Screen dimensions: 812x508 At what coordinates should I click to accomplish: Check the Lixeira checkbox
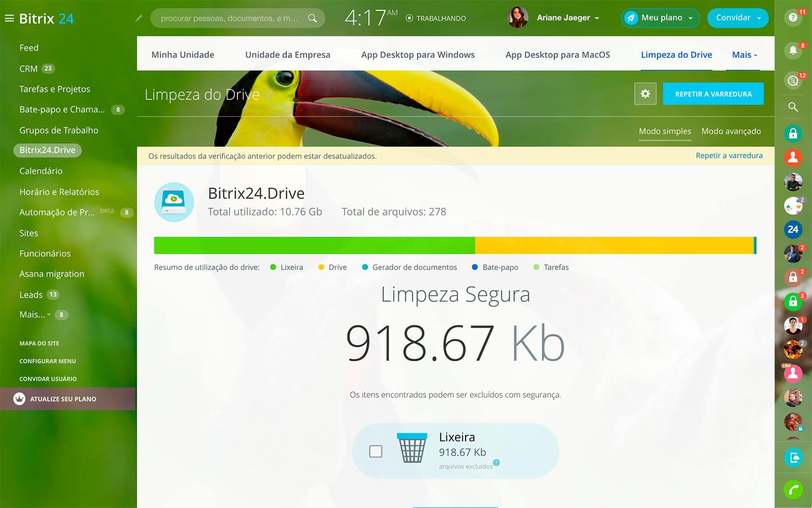click(x=375, y=451)
